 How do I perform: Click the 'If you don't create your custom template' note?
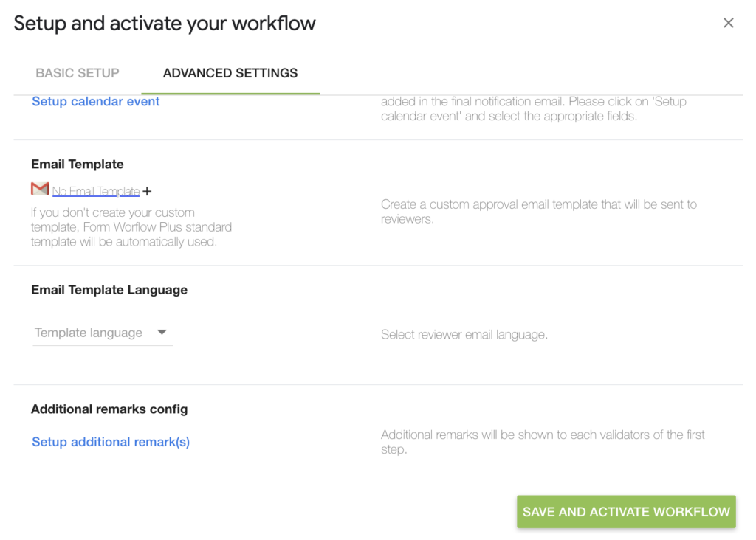pos(131,227)
